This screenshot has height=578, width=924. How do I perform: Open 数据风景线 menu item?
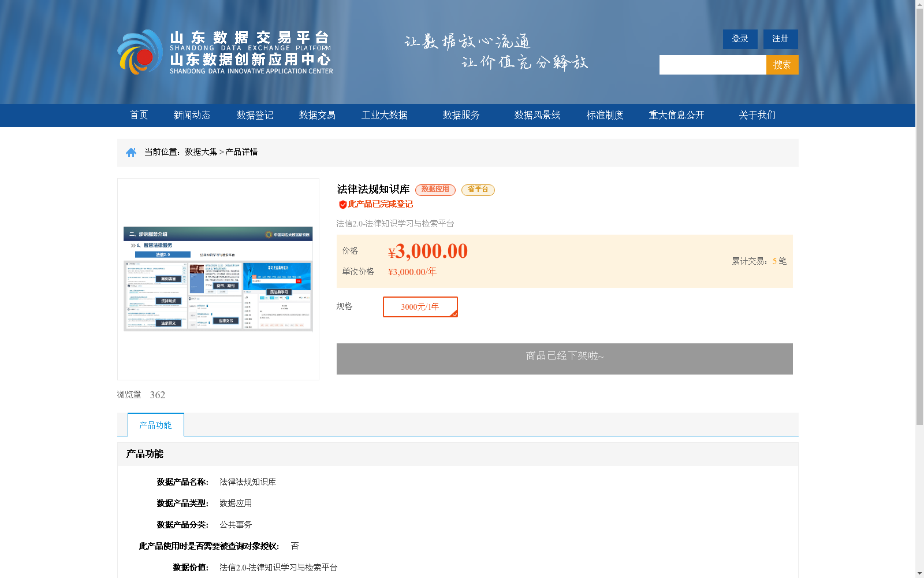pos(537,115)
